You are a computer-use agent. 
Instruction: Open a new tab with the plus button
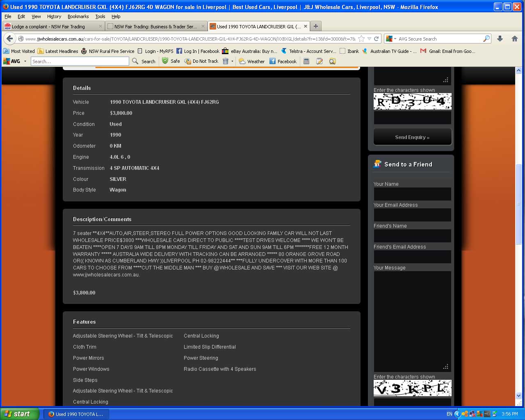pos(315,26)
